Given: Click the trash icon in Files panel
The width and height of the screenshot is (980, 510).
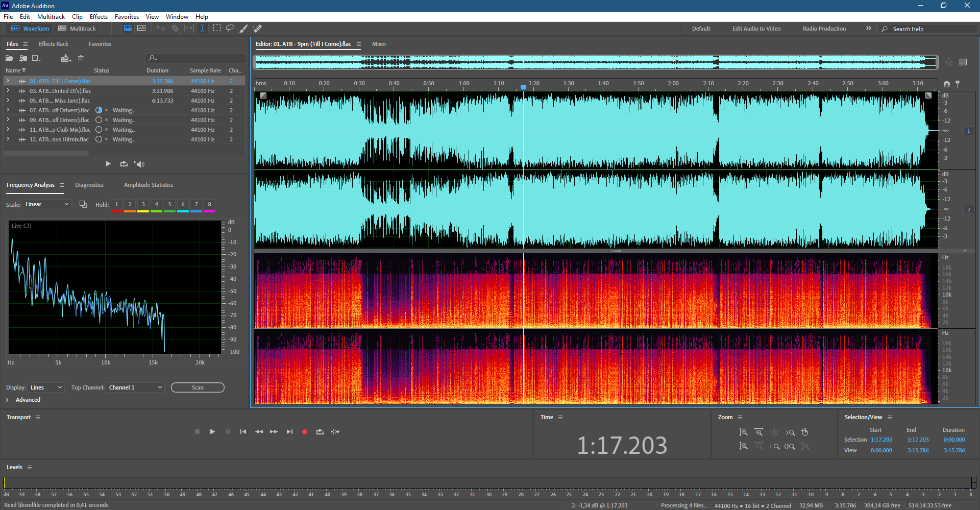Looking at the screenshot, I should tap(81, 58).
